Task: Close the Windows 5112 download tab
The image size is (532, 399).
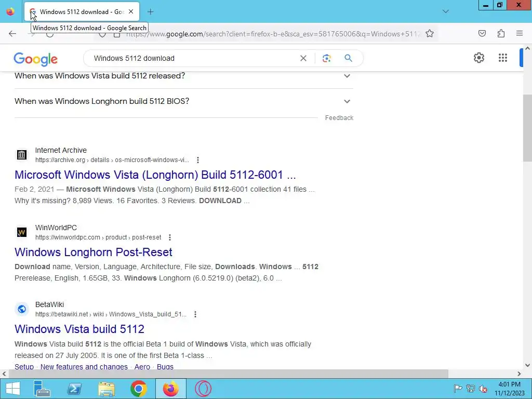Action: [131, 11]
